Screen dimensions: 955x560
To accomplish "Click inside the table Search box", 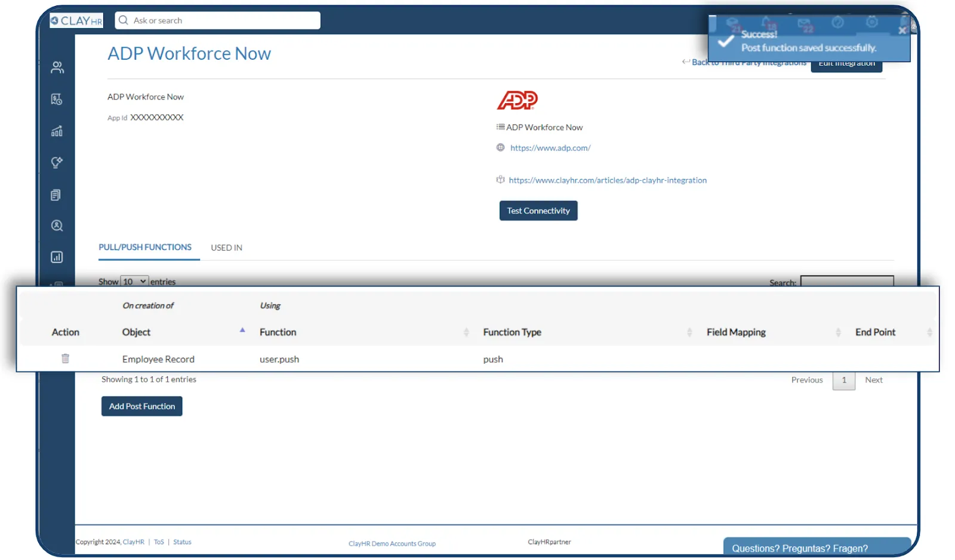I will pyautogui.click(x=847, y=281).
